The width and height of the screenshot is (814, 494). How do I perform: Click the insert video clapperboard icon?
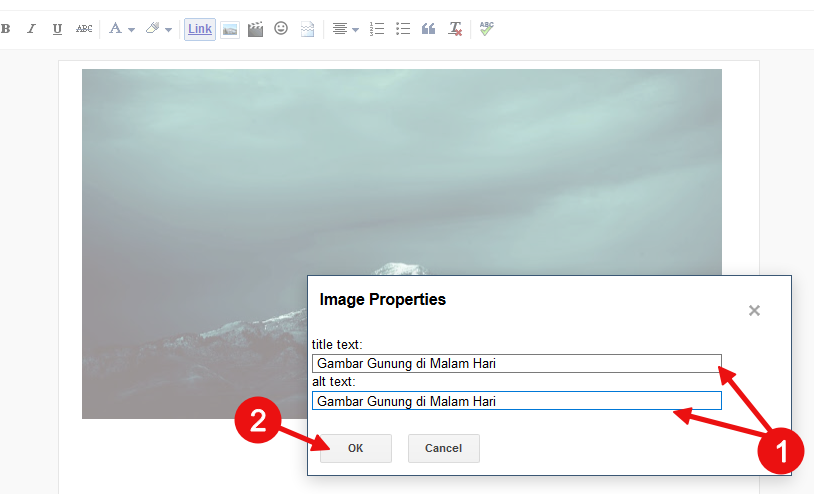tap(255, 29)
